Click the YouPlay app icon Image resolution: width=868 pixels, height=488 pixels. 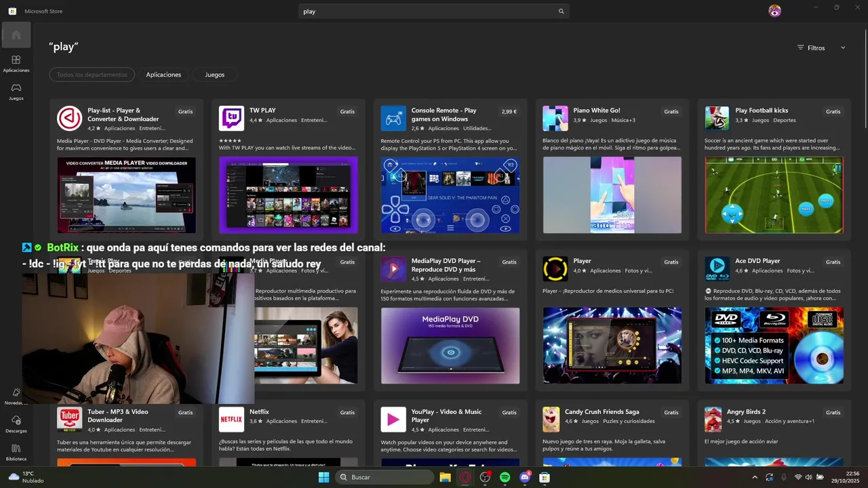tap(393, 420)
